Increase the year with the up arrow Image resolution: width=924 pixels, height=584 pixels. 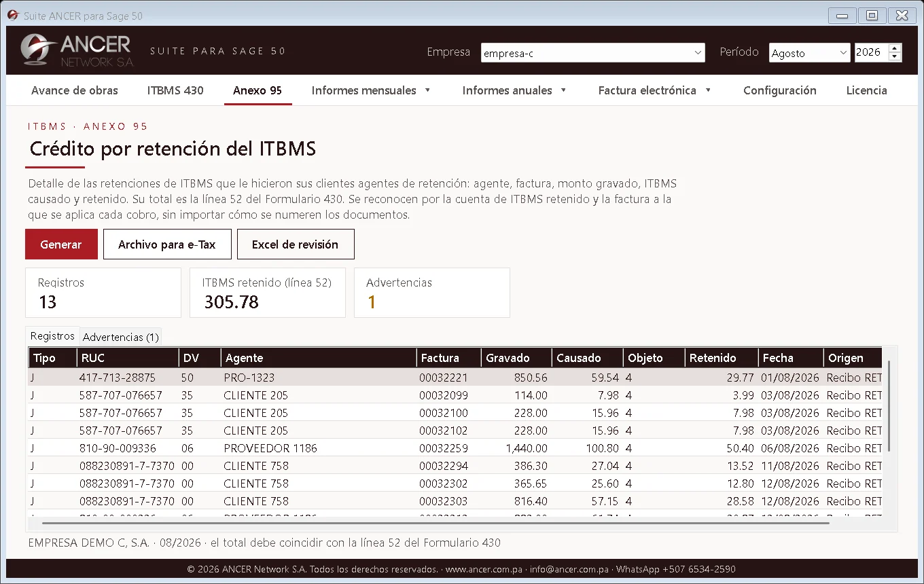coord(895,48)
